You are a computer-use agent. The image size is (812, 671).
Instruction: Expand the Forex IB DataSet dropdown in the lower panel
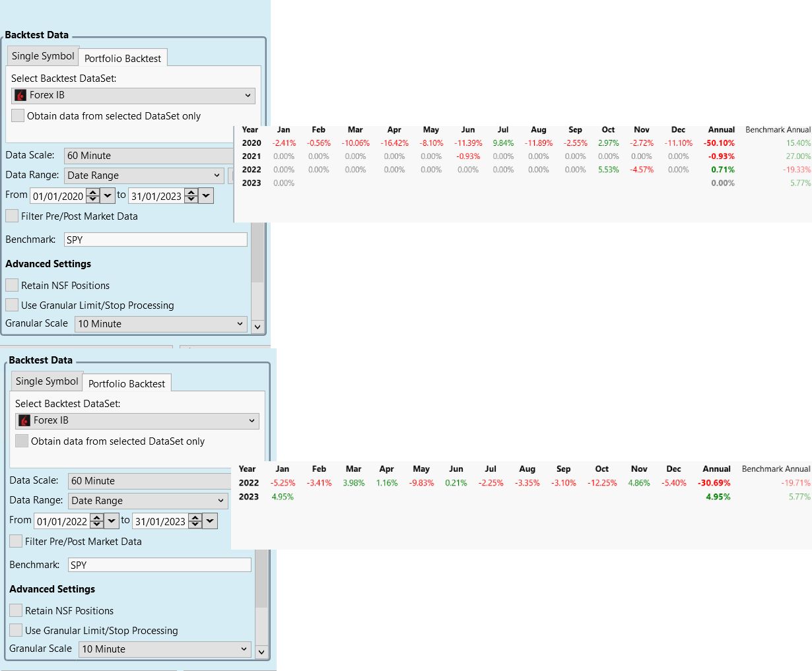[137, 421]
